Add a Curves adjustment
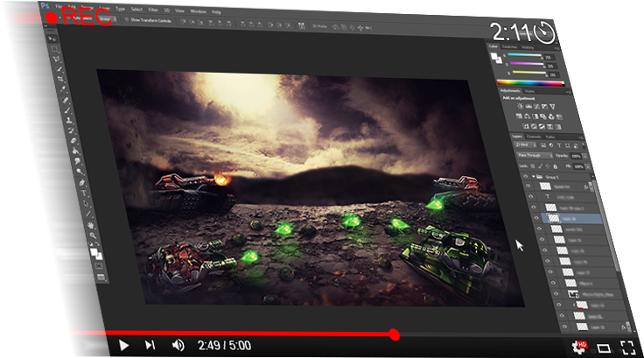644x358 pixels. pyautogui.click(x=536, y=107)
